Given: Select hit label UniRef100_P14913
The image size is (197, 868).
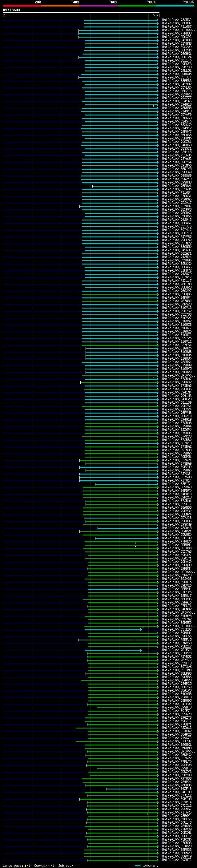Looking at the screenshot, I should (177, 111).
